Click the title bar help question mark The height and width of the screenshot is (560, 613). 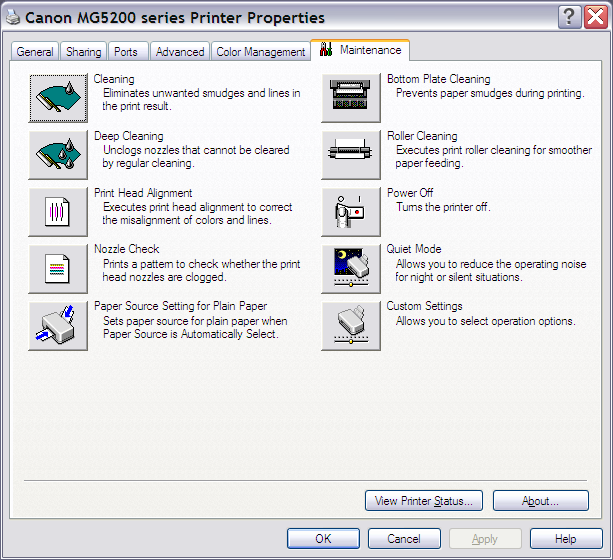(570, 17)
